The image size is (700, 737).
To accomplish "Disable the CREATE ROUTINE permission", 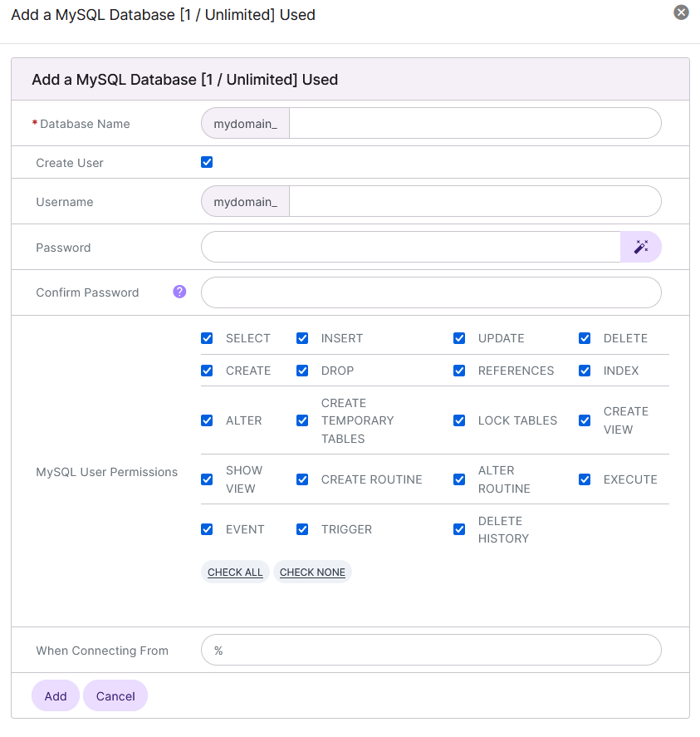I will tap(301, 479).
